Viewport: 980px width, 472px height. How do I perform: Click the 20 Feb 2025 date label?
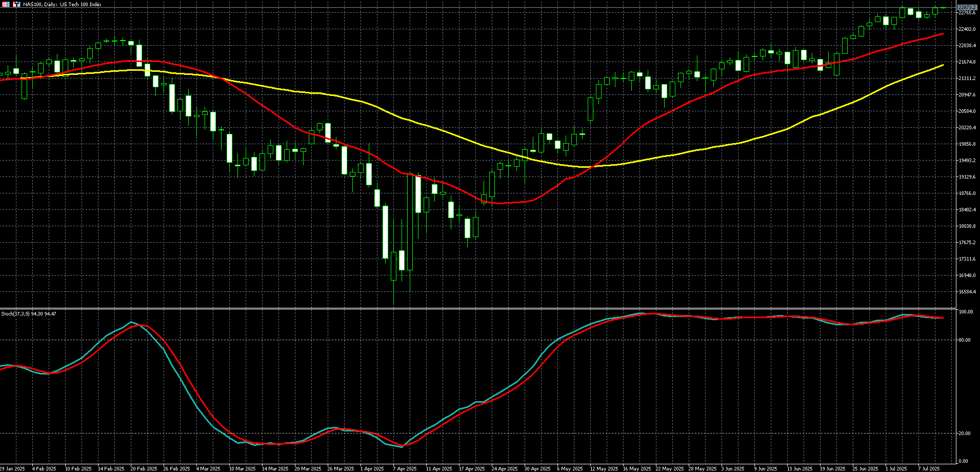coord(144,468)
